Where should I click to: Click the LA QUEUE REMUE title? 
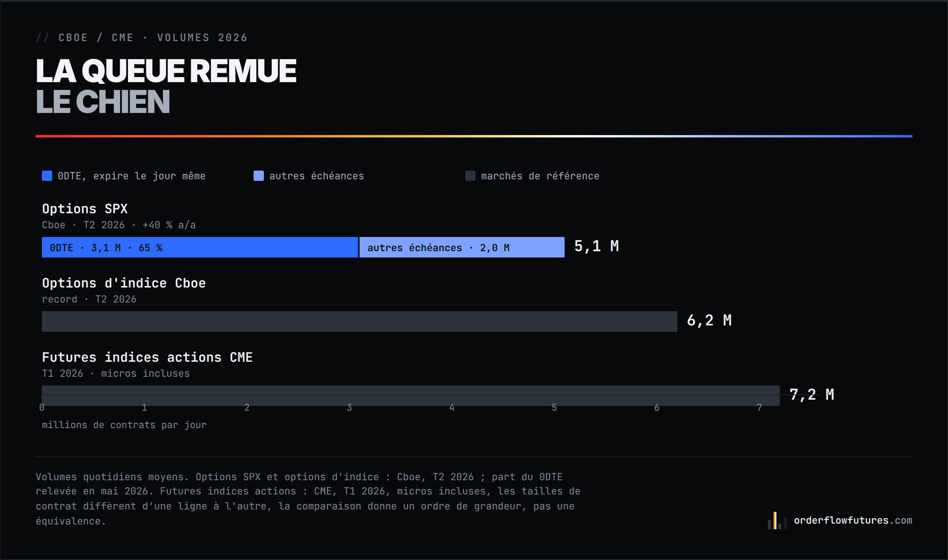pos(166,71)
